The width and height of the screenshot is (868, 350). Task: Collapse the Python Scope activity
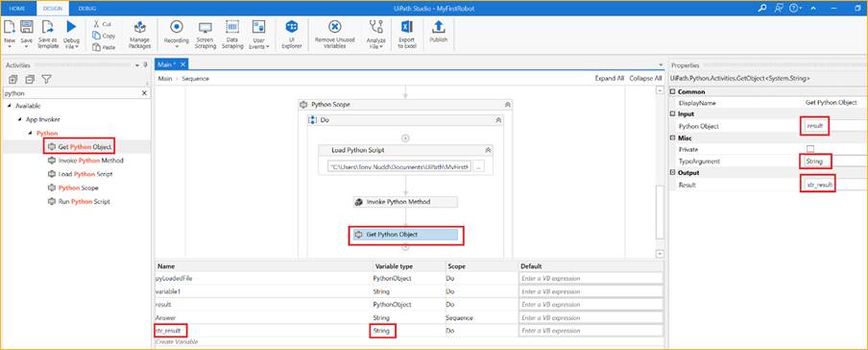(508, 104)
